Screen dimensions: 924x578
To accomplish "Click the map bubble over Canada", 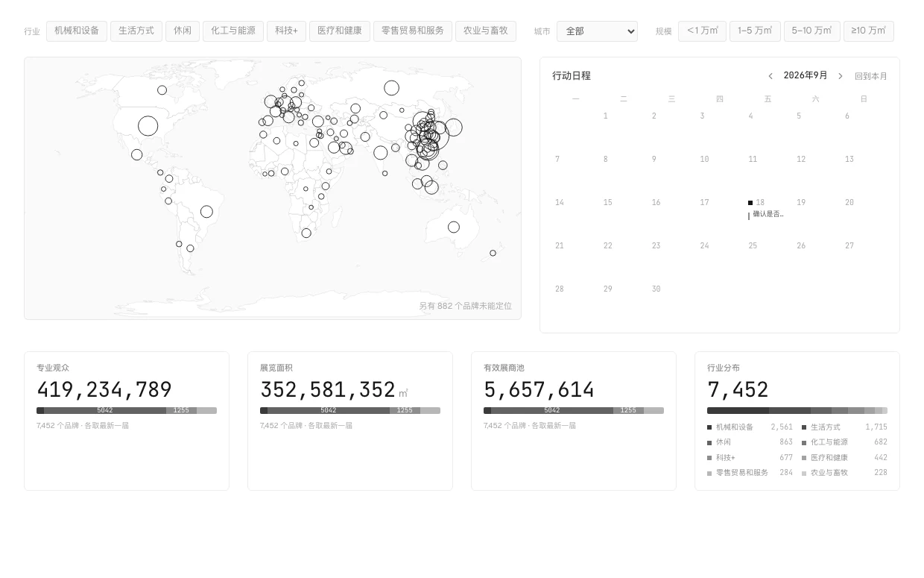I will pos(162,90).
